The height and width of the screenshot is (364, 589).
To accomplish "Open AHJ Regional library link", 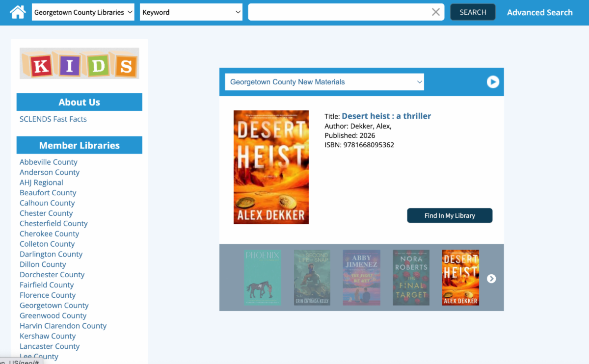I will coord(41,182).
